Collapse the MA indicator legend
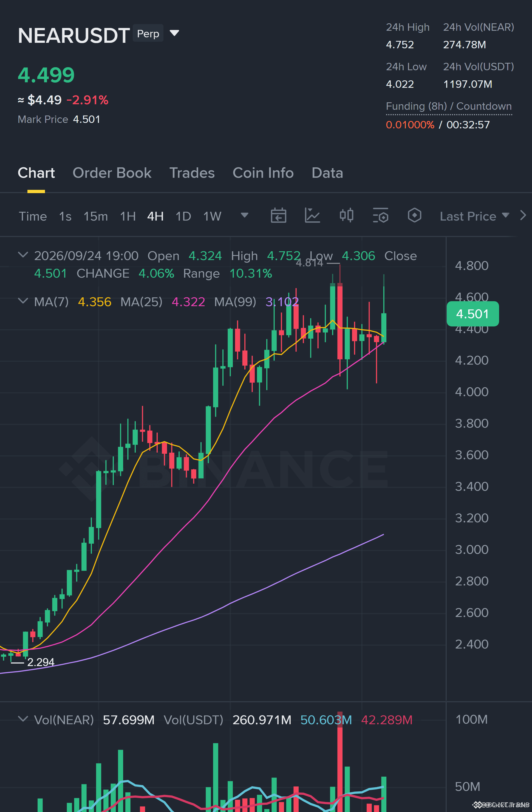This screenshot has width=532, height=812. point(23,301)
